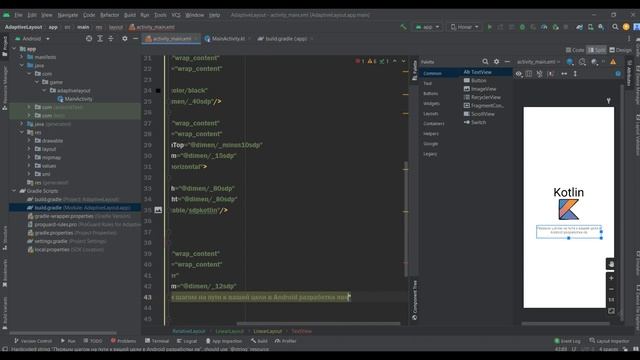
Task: Select the Containers palette category
Action: coord(433,123)
